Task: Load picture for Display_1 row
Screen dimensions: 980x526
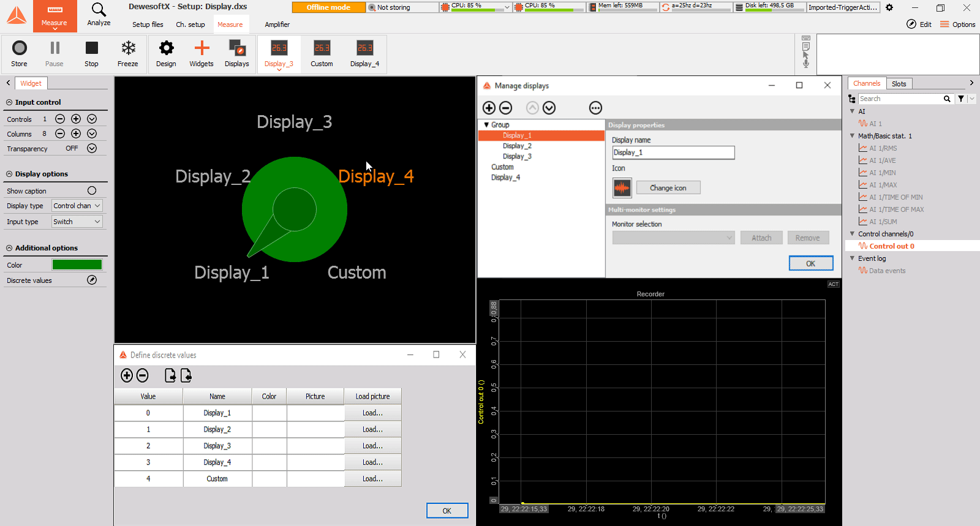Action: 372,413
